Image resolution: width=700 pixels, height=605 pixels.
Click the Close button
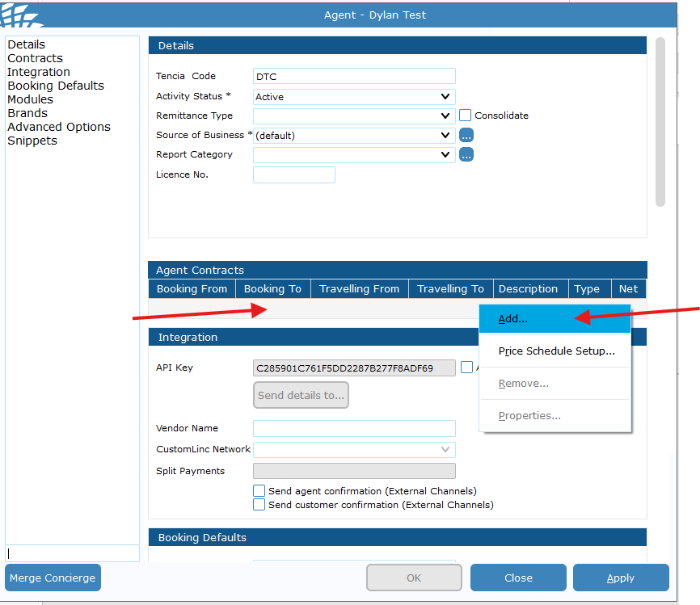[x=518, y=578]
